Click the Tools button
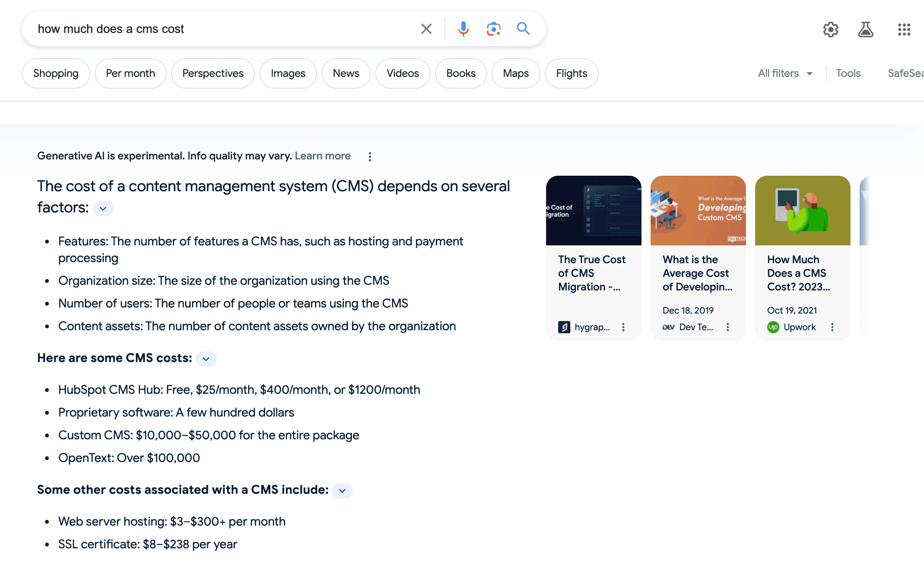The height and width of the screenshot is (568, 924). click(x=848, y=73)
